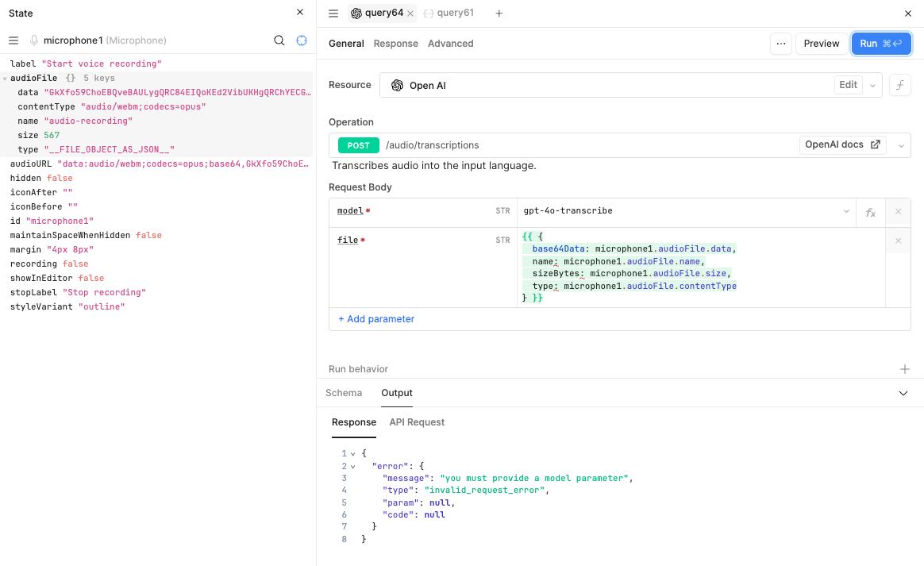Screen dimensions: 924x566
Task: Click the showInEditor false row
Action: 156,279
